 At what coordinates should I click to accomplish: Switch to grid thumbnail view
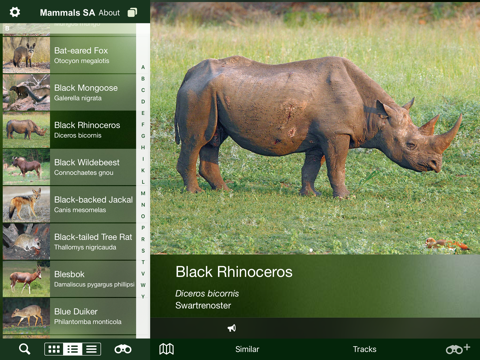(x=54, y=349)
